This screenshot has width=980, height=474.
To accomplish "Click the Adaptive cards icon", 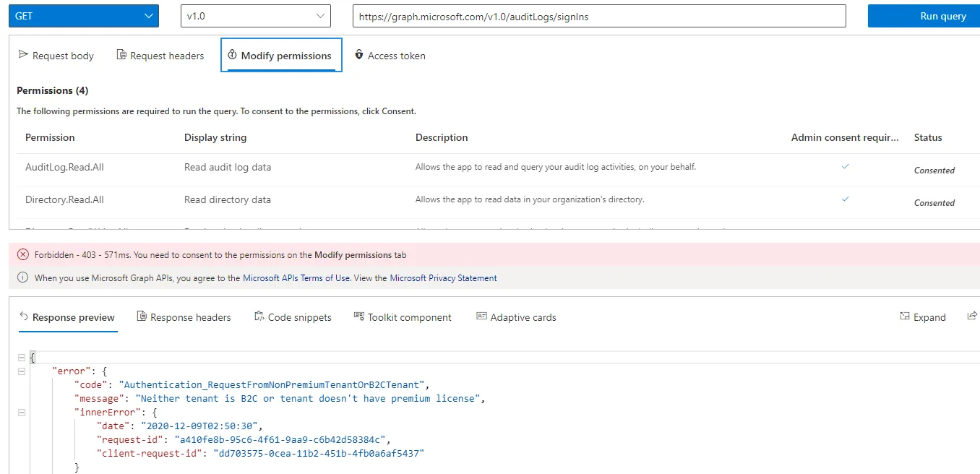I will coord(481,316).
